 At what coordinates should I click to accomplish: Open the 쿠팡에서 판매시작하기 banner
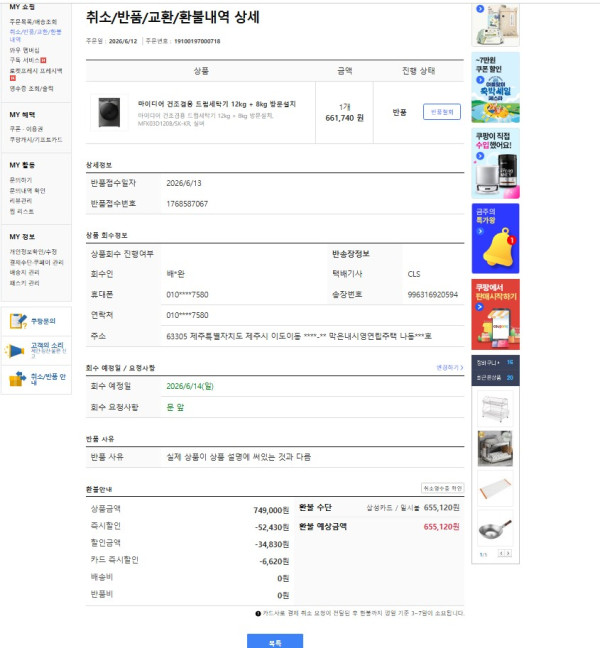pos(495,314)
